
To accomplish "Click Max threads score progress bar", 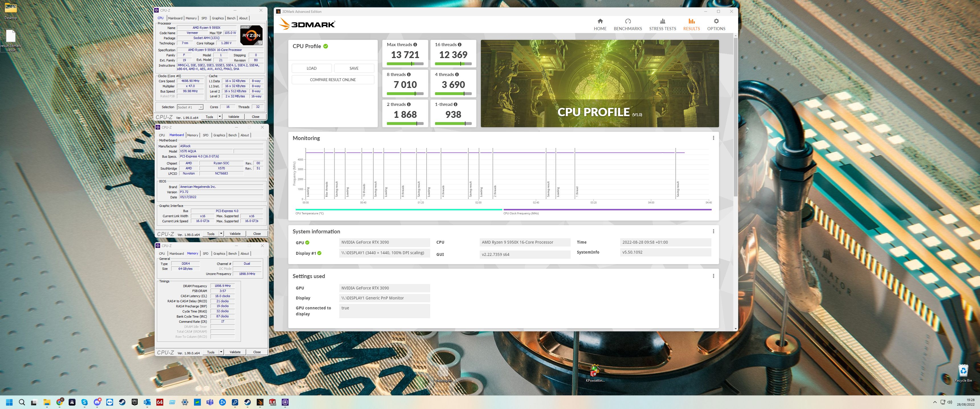I will pos(405,64).
